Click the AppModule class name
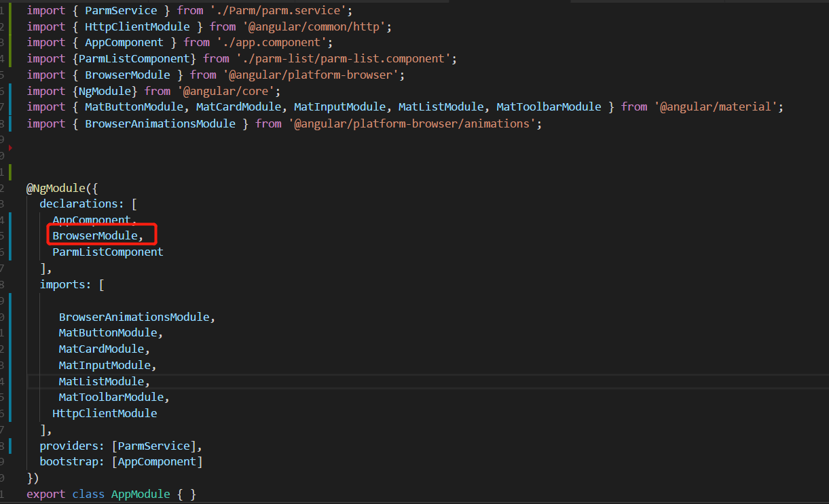The width and height of the screenshot is (829, 504). [141, 493]
